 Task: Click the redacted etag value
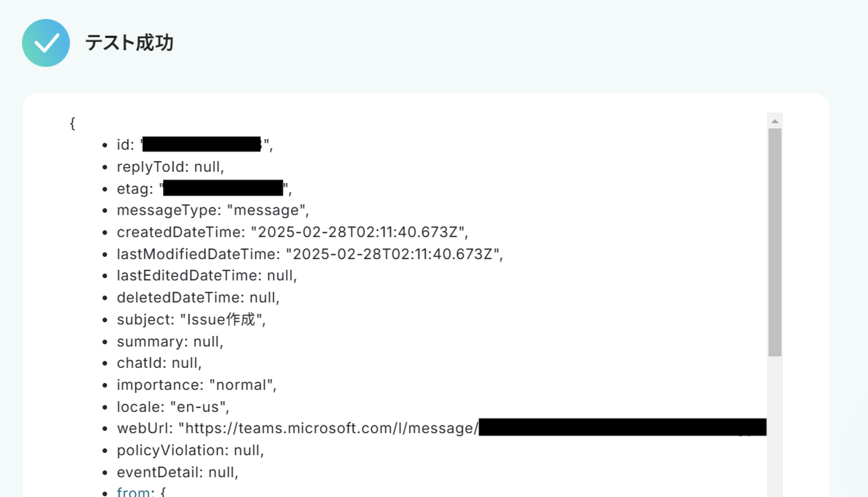point(223,188)
